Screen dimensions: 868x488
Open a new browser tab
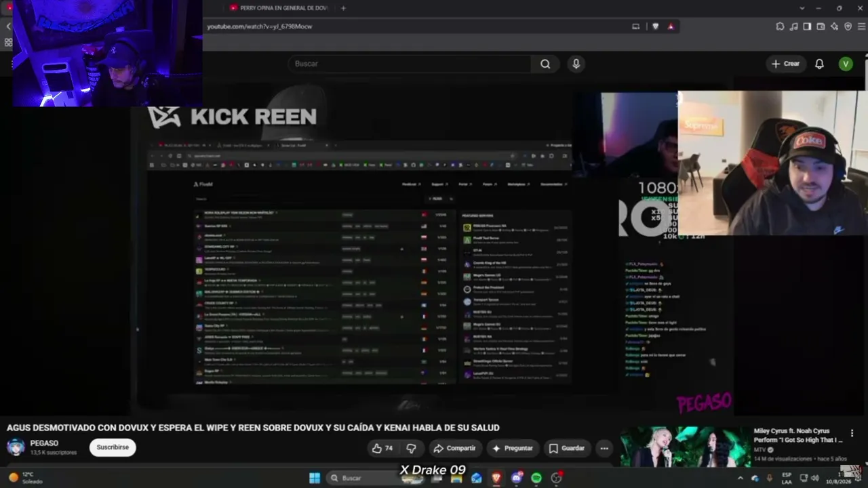[343, 8]
